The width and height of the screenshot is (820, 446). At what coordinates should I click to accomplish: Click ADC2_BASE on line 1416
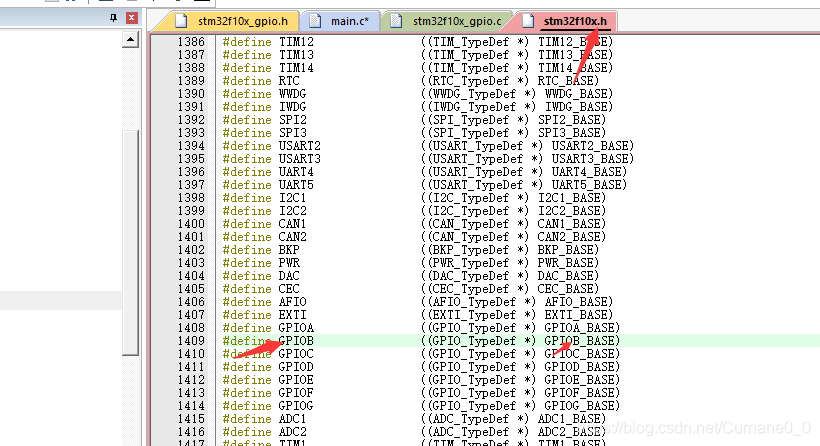[x=568, y=432]
